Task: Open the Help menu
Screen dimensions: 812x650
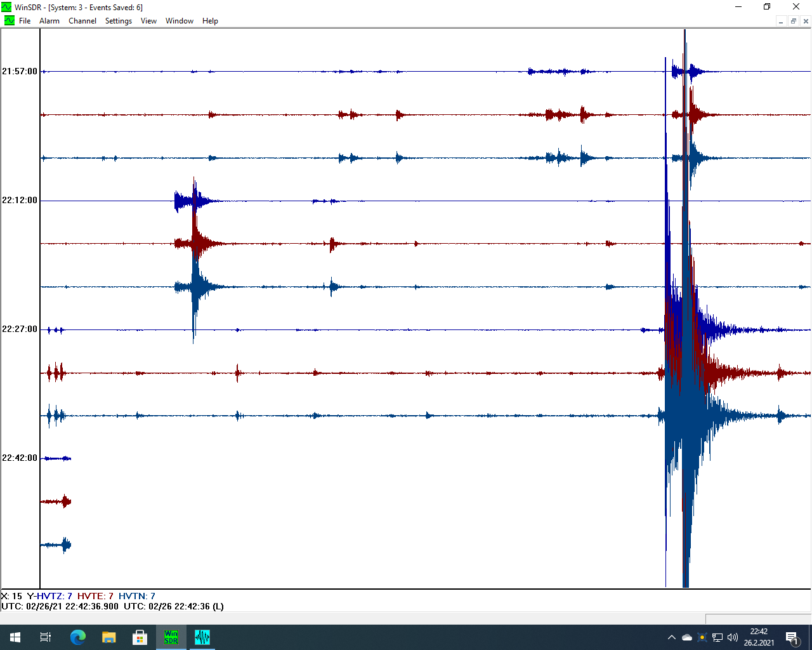Action: (x=210, y=21)
